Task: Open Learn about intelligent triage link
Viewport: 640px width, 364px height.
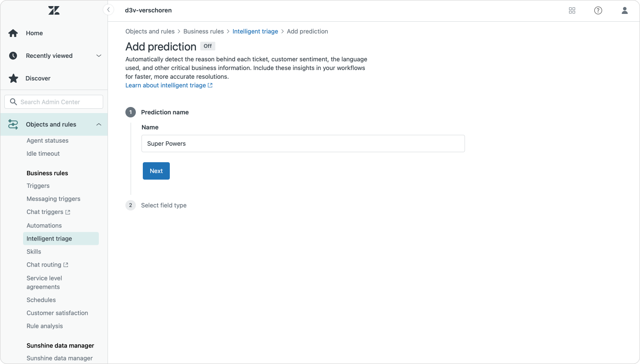Action: 169,85
